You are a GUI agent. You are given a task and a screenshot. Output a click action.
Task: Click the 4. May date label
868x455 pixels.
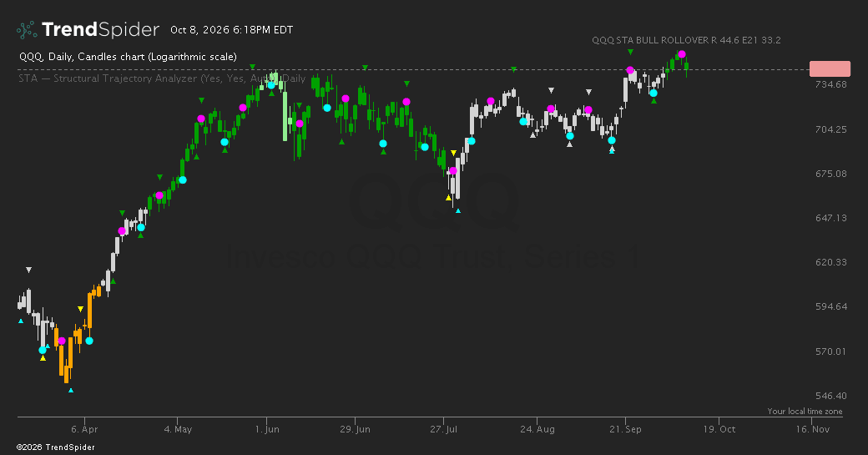178,429
